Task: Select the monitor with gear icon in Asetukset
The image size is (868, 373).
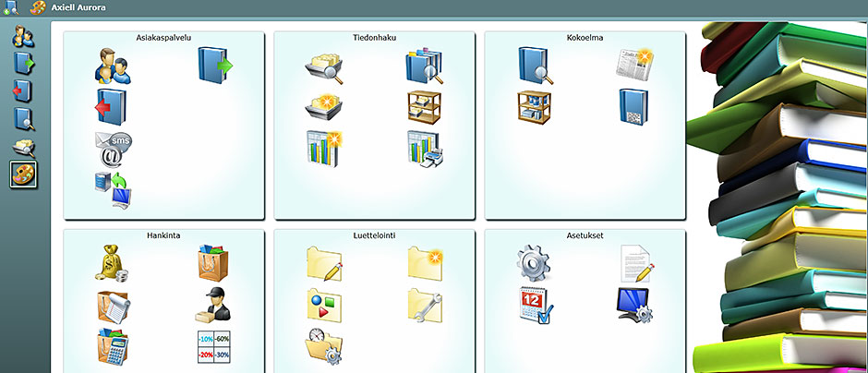Action: coord(635,305)
